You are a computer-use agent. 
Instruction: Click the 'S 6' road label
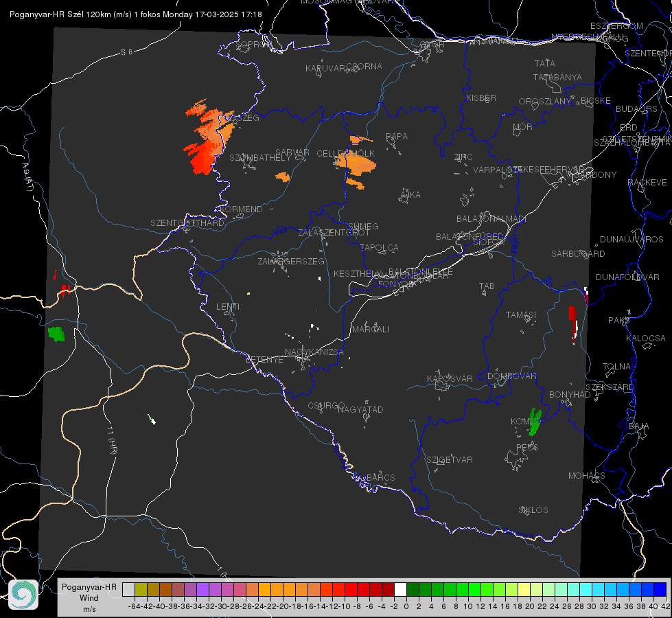tap(127, 52)
